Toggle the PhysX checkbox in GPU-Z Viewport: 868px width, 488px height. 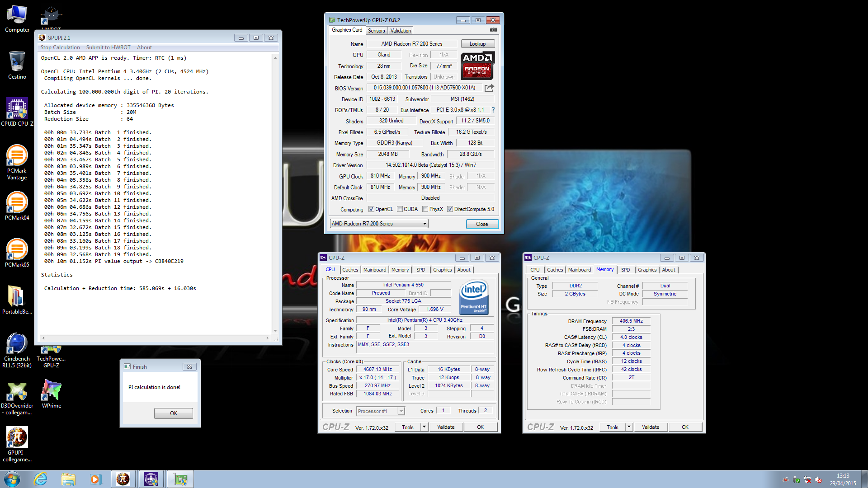click(425, 209)
